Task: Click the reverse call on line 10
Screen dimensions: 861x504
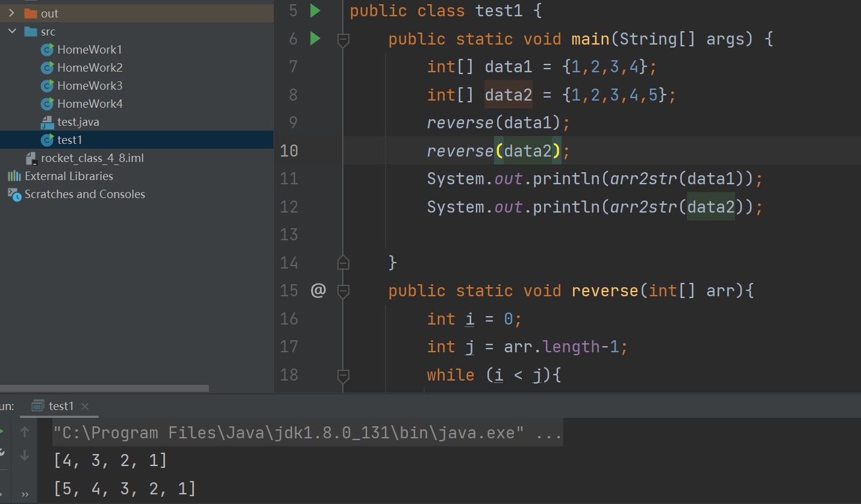Action: pos(460,151)
